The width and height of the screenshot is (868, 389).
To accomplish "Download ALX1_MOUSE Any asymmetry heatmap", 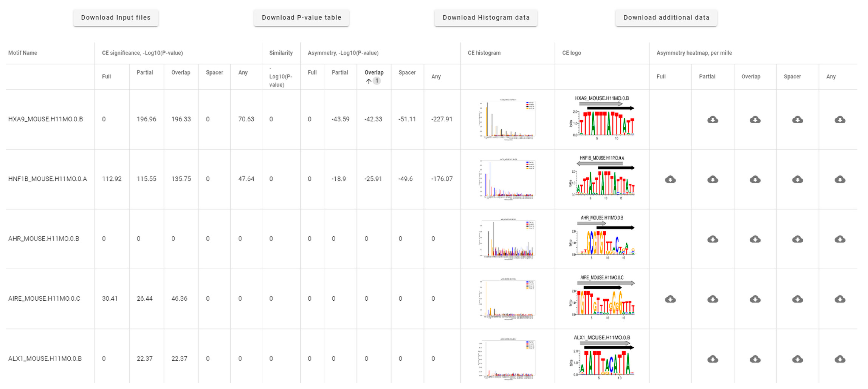I will click(840, 359).
